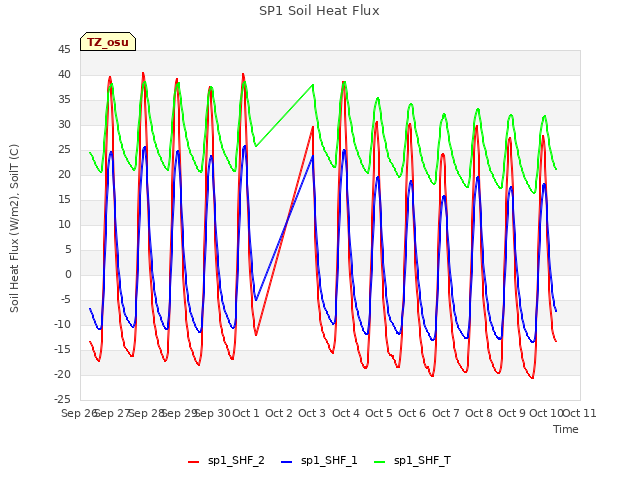Click the red sp1_SHF_2 legend swatch

[x=193, y=462]
